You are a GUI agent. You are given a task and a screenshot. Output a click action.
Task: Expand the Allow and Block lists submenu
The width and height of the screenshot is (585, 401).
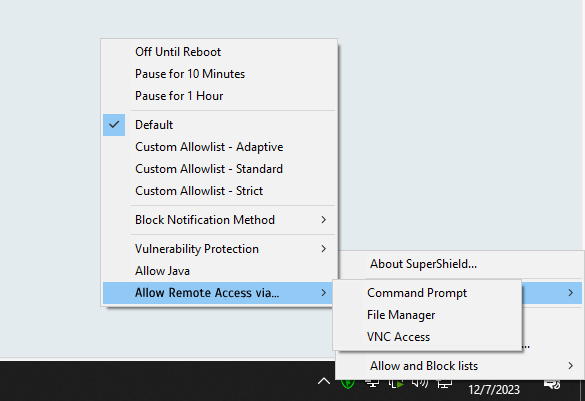click(x=460, y=366)
